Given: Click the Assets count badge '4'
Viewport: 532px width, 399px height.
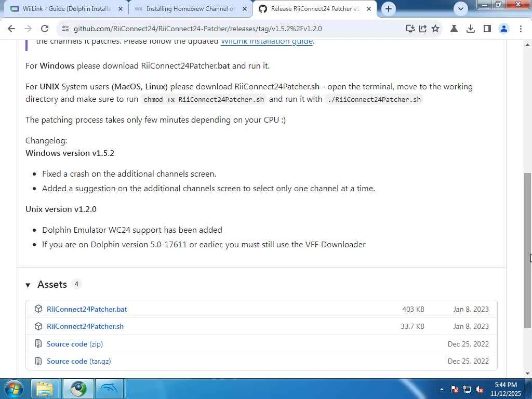Looking at the screenshot, I should (76, 284).
